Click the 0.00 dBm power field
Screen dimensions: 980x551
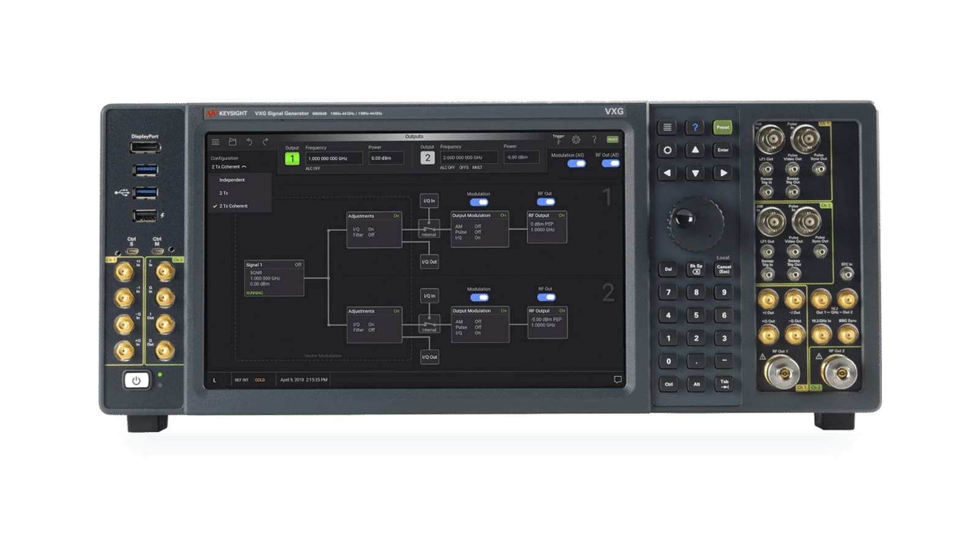tap(386, 159)
